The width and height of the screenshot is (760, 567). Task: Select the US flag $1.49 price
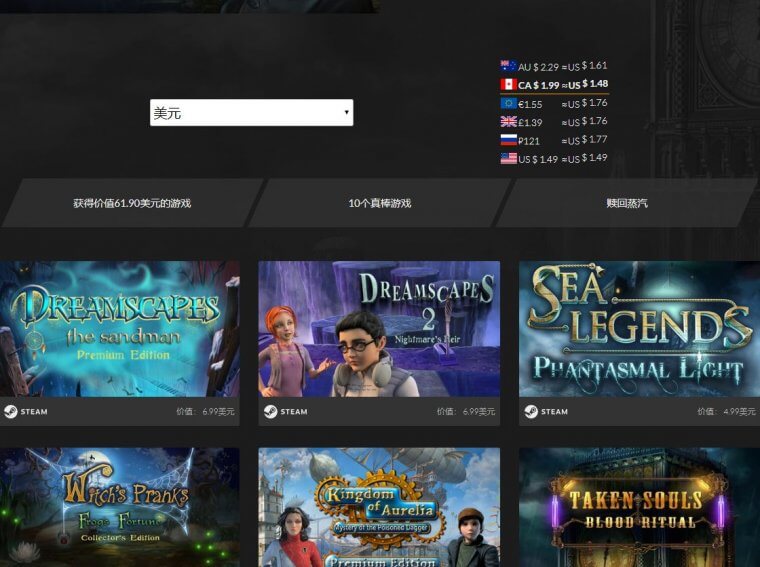[554, 158]
